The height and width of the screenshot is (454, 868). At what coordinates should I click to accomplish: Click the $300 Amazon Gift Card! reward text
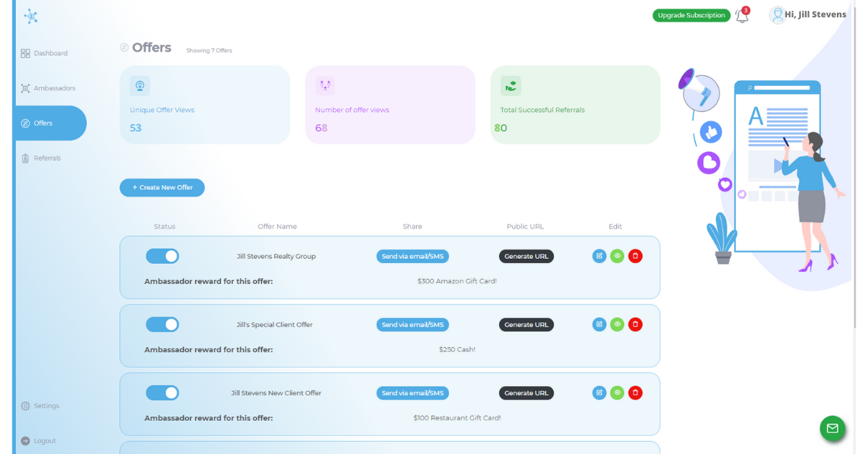[x=457, y=280]
